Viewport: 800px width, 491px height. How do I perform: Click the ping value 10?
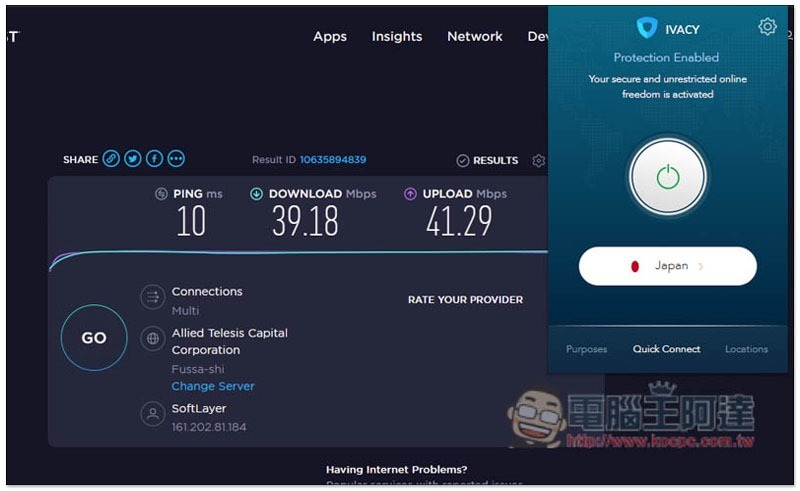(x=191, y=222)
